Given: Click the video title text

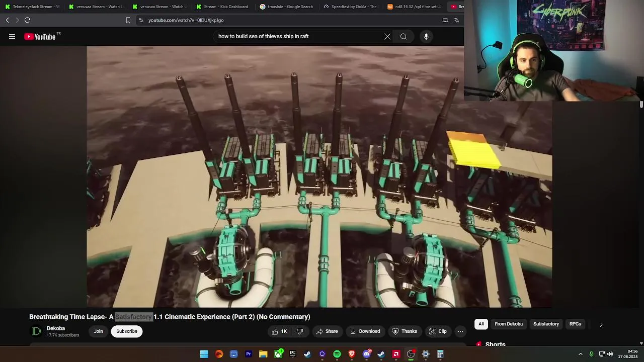Looking at the screenshot, I should (170, 317).
